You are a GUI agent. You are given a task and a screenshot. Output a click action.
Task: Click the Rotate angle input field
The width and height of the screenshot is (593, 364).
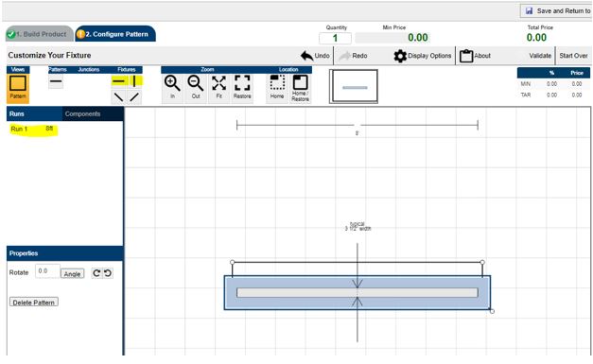click(47, 271)
